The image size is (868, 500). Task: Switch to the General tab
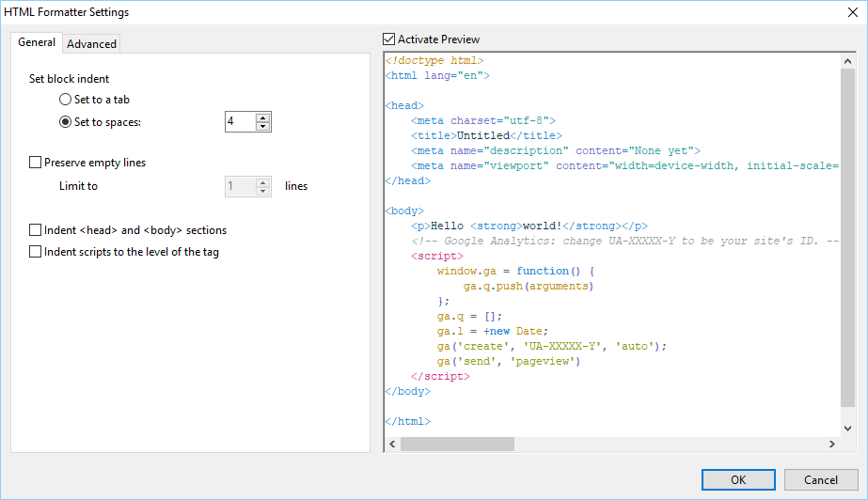coord(37,42)
